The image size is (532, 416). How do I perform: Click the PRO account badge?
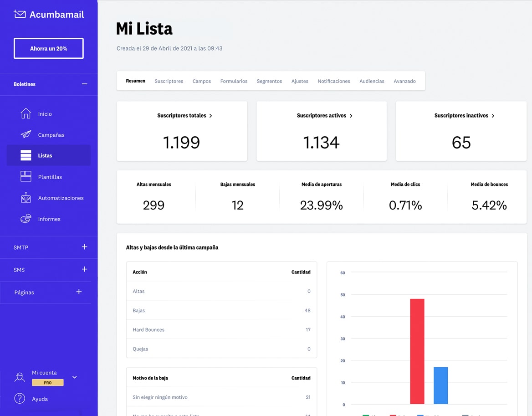point(47,383)
